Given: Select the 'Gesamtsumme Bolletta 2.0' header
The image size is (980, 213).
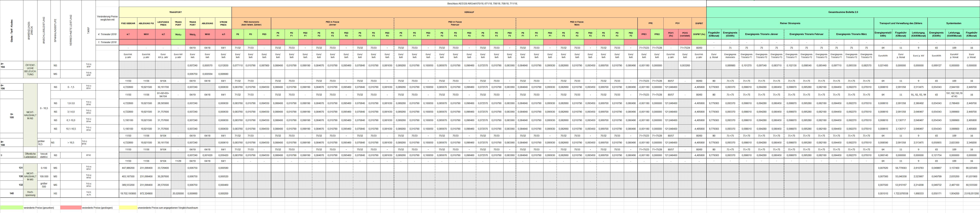Looking at the screenshot, I should pos(843,12).
